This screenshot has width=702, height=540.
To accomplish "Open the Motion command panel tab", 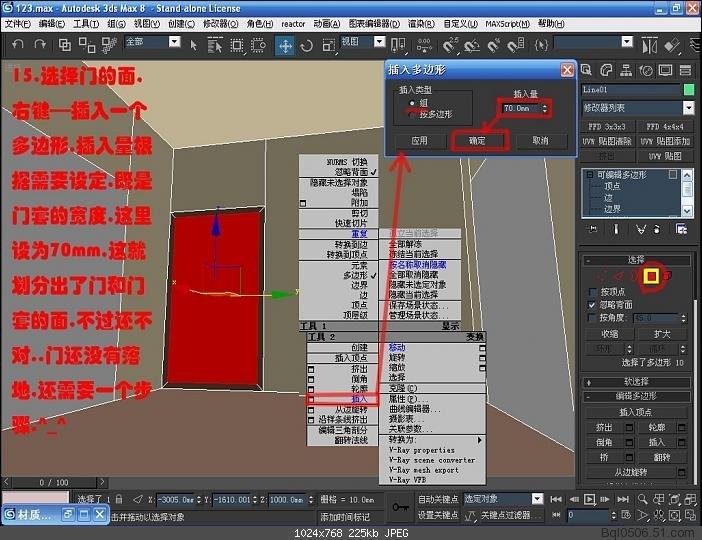I will pyautogui.click(x=646, y=70).
